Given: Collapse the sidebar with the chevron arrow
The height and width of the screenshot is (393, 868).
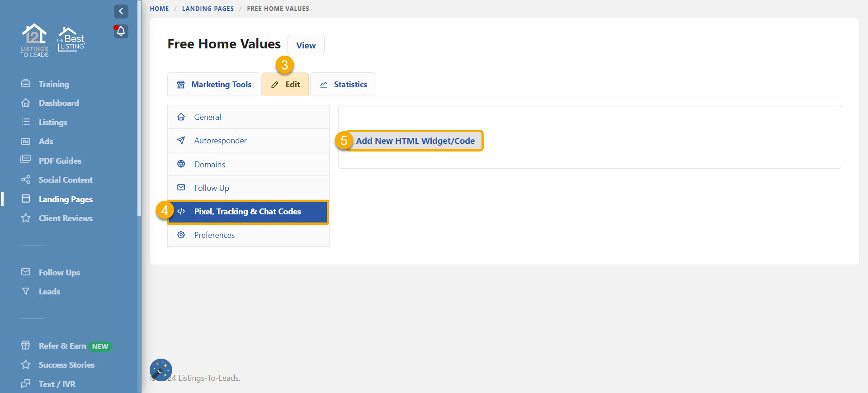Looking at the screenshot, I should pyautogui.click(x=121, y=11).
